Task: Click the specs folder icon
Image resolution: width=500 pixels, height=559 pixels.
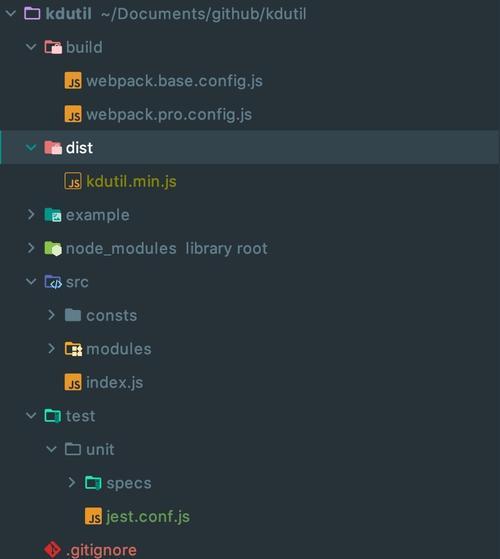Action: coord(93,483)
